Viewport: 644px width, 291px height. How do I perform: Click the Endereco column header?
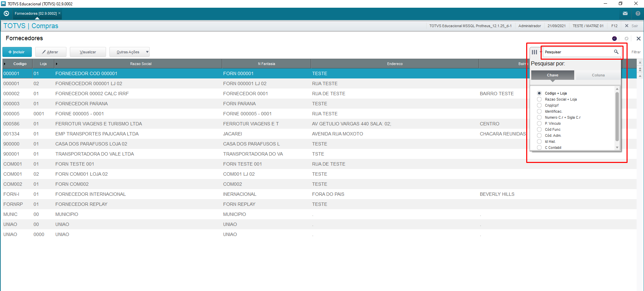click(x=395, y=64)
